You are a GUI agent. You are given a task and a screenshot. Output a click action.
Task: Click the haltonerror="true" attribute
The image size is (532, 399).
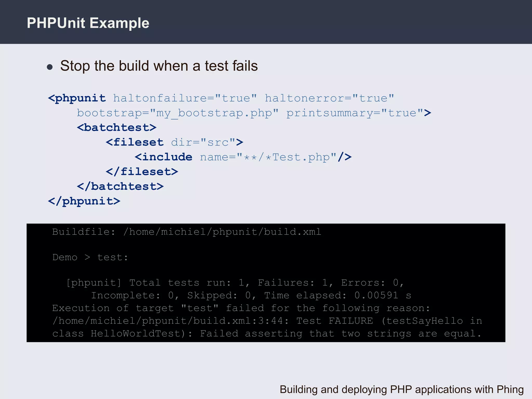(329, 98)
